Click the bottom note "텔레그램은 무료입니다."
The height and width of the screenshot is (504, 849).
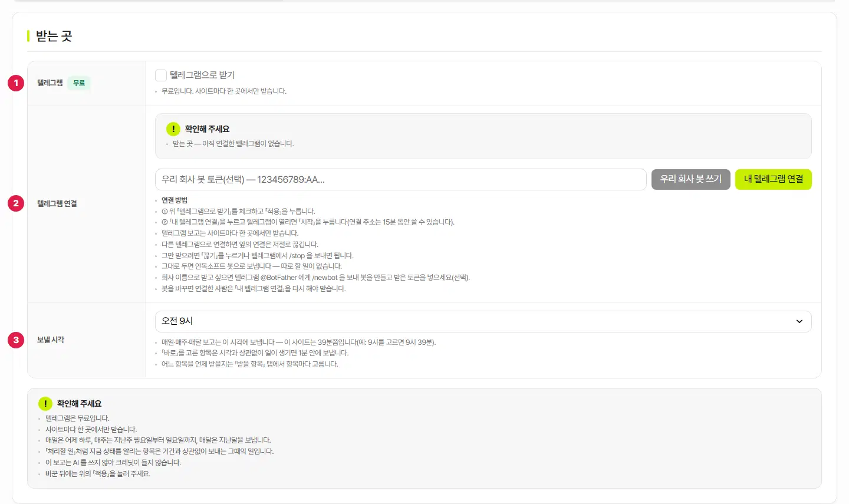tap(77, 419)
